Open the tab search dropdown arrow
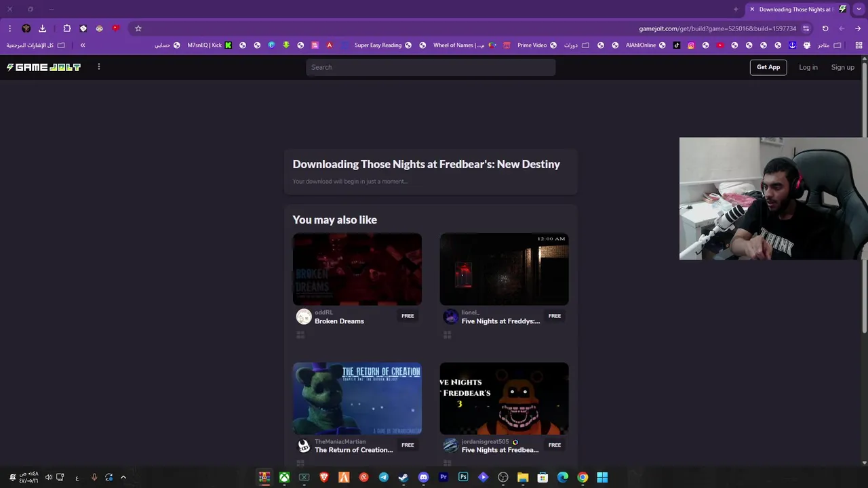This screenshot has width=868, height=488. (859, 9)
